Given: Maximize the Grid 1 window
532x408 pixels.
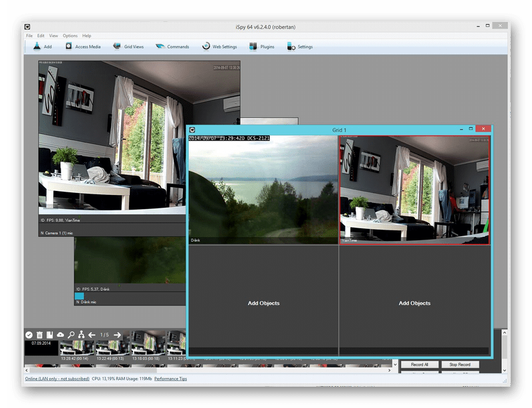Looking at the screenshot, I should (x=471, y=128).
